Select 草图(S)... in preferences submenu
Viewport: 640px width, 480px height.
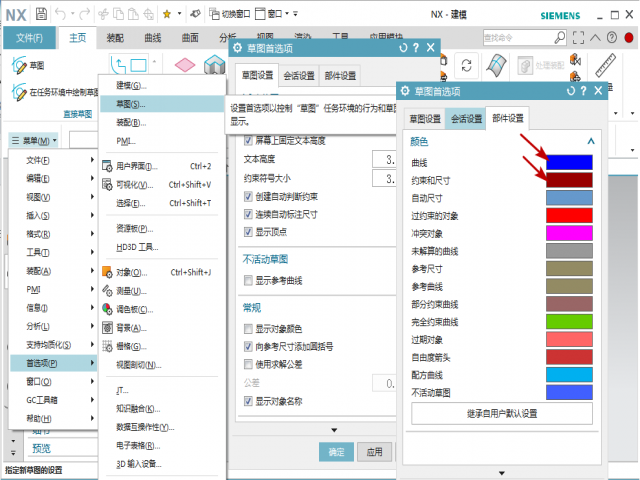coord(162,104)
